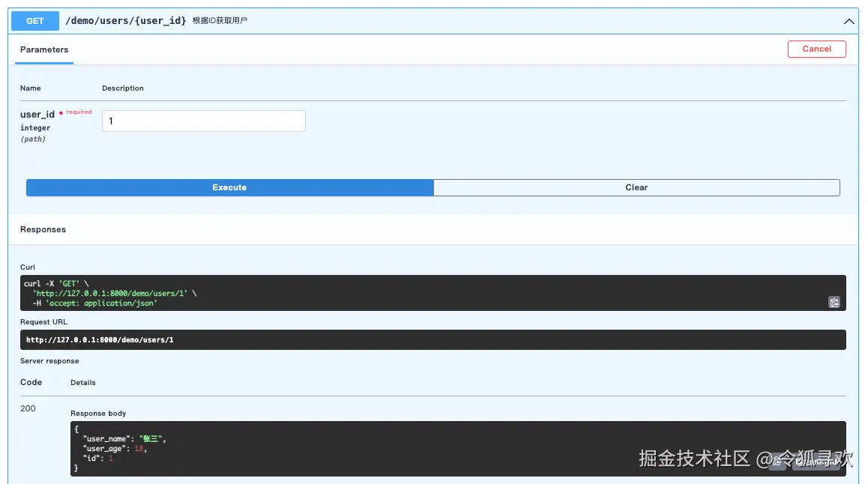The width and height of the screenshot is (868, 484).
Task: Copy the response body via clipboard icon
Action: tap(777, 462)
